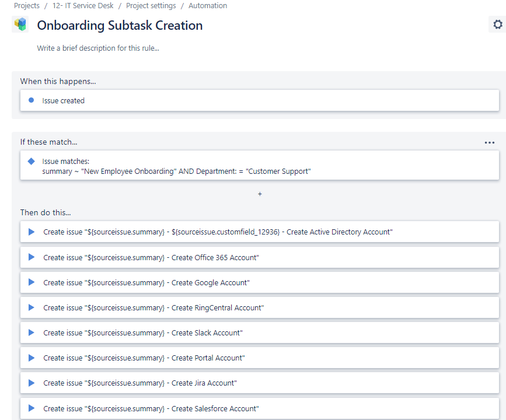The image size is (506, 420).
Task: Click the JQL text summary ~ "New Employee Onboarding"
Action: pos(109,171)
